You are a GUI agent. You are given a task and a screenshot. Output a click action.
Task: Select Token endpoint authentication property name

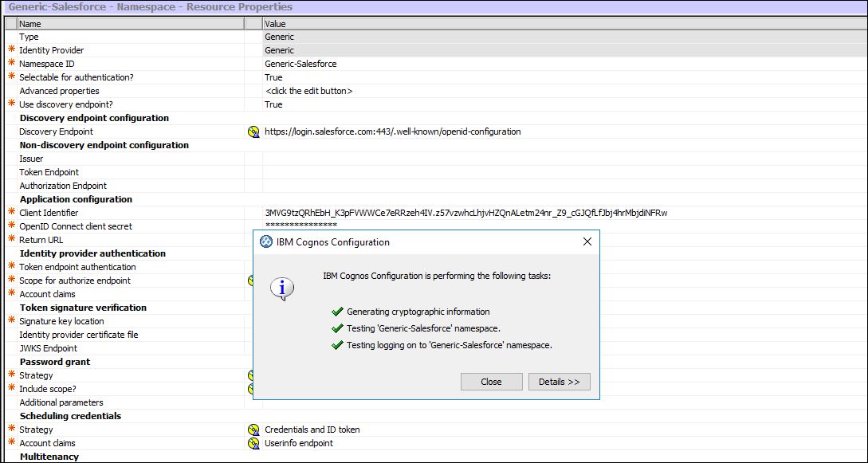click(77, 267)
